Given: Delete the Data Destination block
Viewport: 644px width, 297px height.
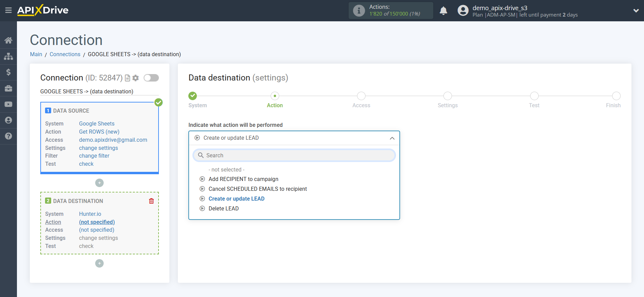Looking at the screenshot, I should [151, 201].
